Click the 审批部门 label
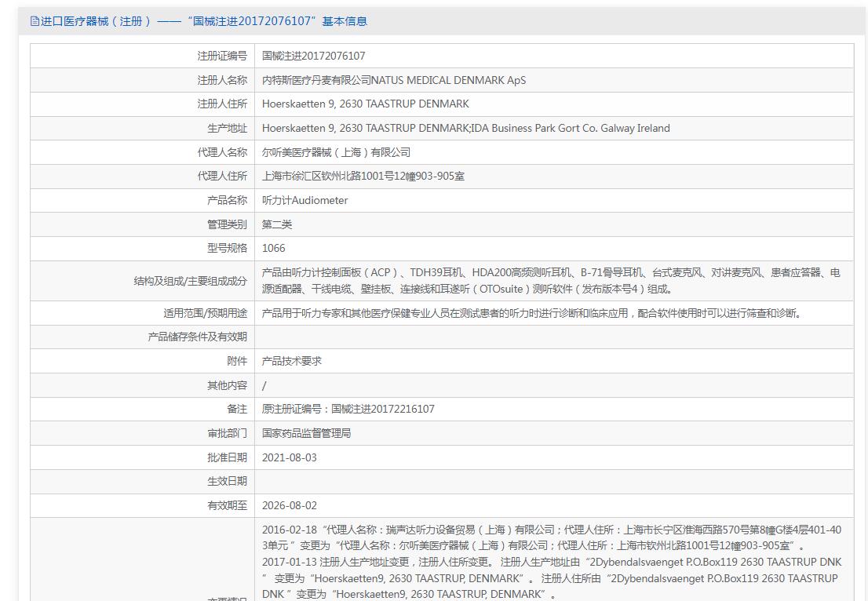The image size is (868, 601). point(227,434)
